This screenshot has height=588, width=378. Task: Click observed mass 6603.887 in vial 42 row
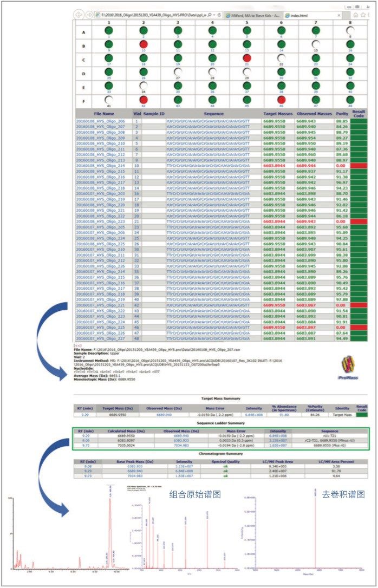(307, 305)
